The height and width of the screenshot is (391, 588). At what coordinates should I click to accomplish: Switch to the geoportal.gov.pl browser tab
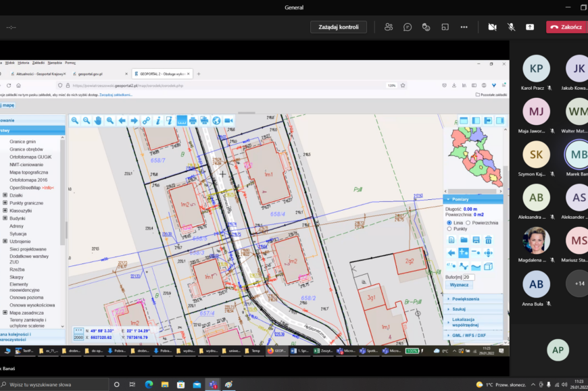coord(99,74)
